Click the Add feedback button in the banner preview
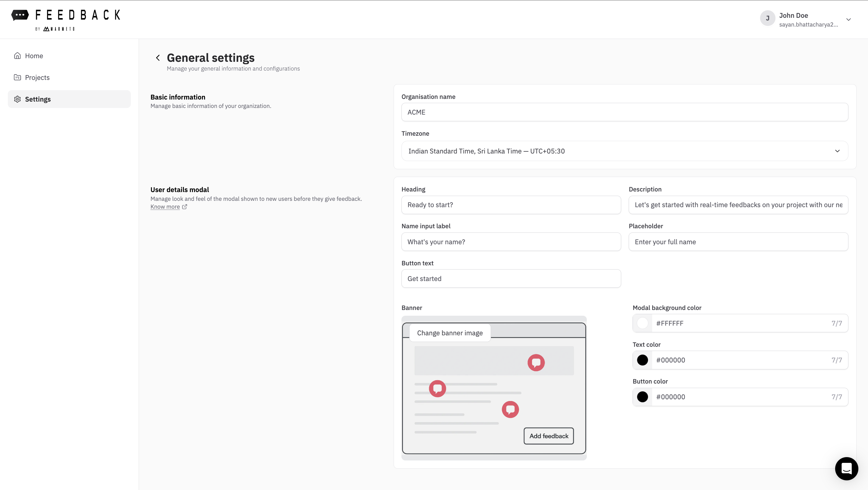The width and height of the screenshot is (868, 490). pos(549,436)
